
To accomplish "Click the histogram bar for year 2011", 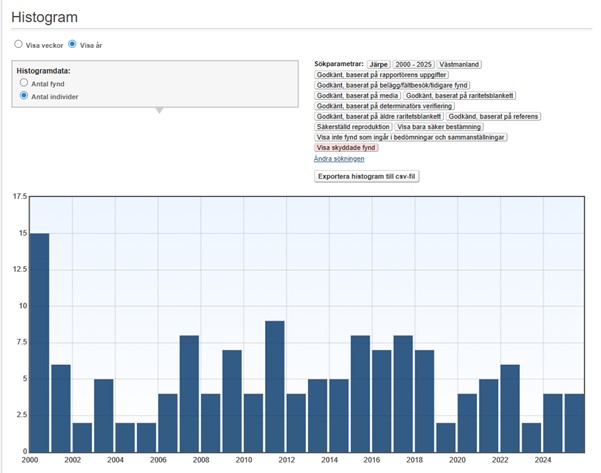I will tap(275, 385).
